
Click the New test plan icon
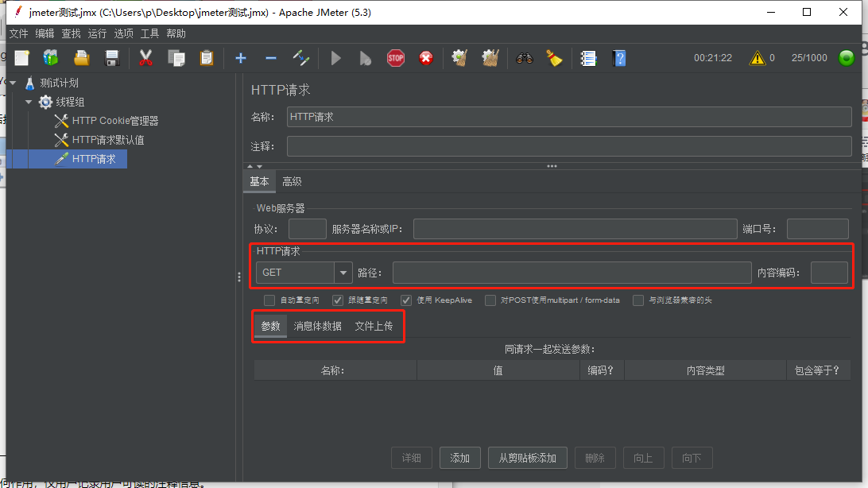[x=21, y=58]
